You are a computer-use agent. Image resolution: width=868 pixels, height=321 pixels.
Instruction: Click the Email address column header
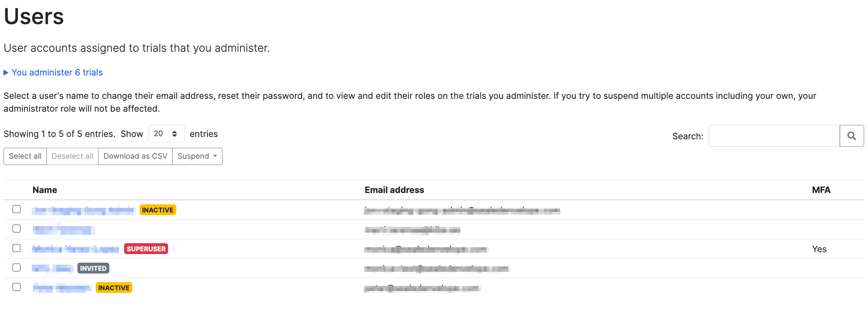coord(394,190)
